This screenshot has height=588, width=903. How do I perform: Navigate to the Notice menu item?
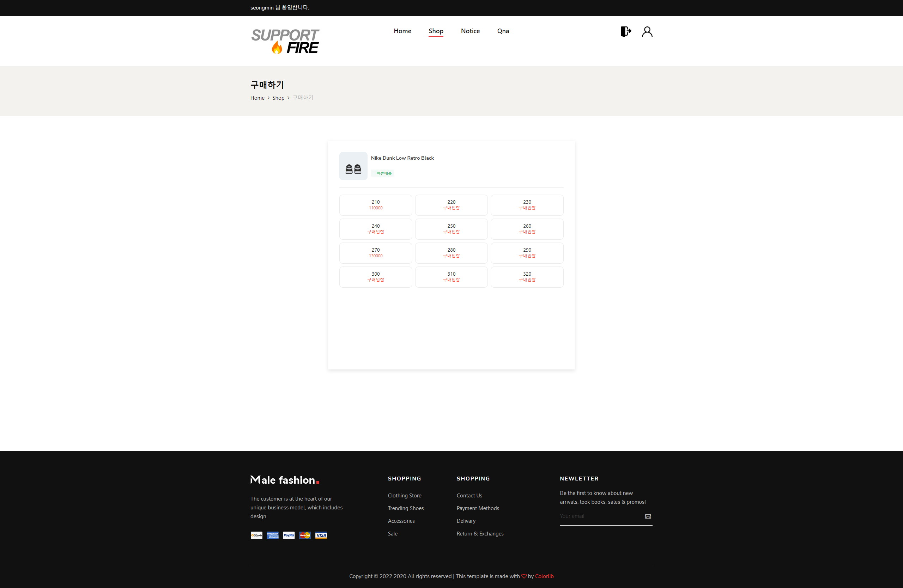point(470,31)
